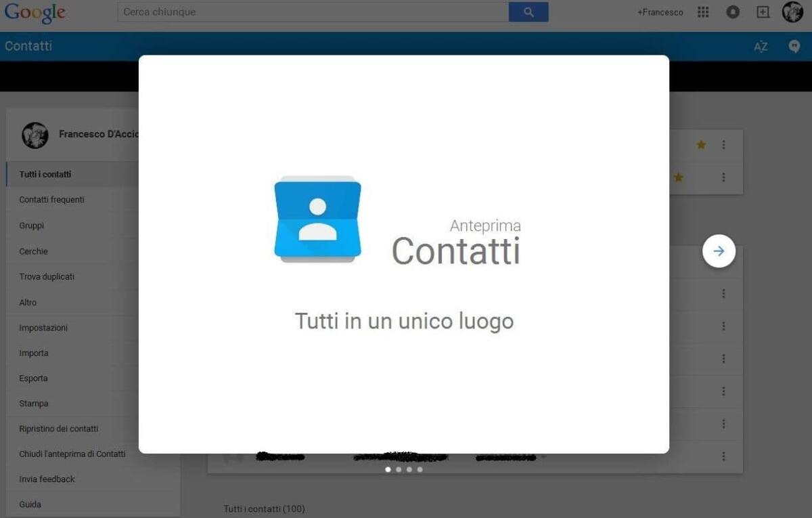
Task: Click the add (+) icon near the profile picture
Action: point(763,12)
